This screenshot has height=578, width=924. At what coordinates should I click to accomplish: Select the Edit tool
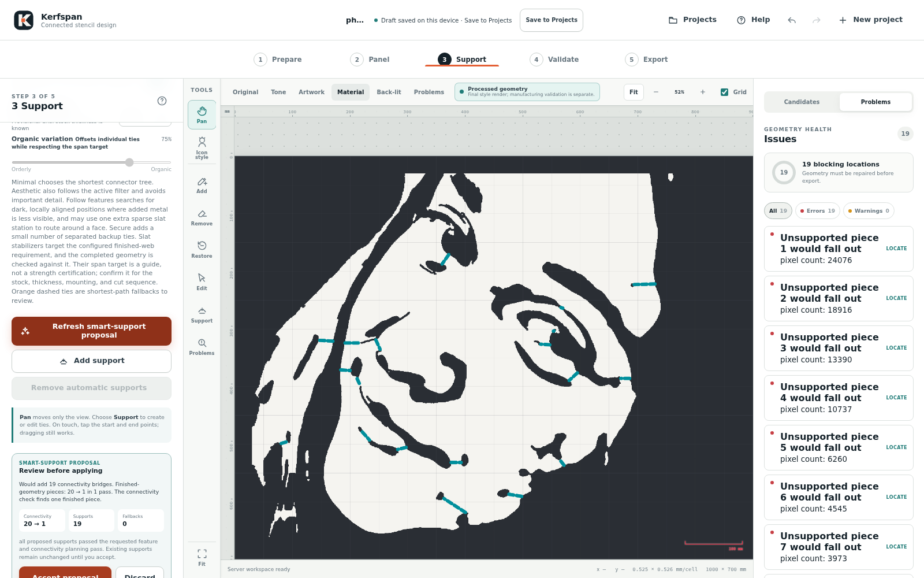pos(202,283)
